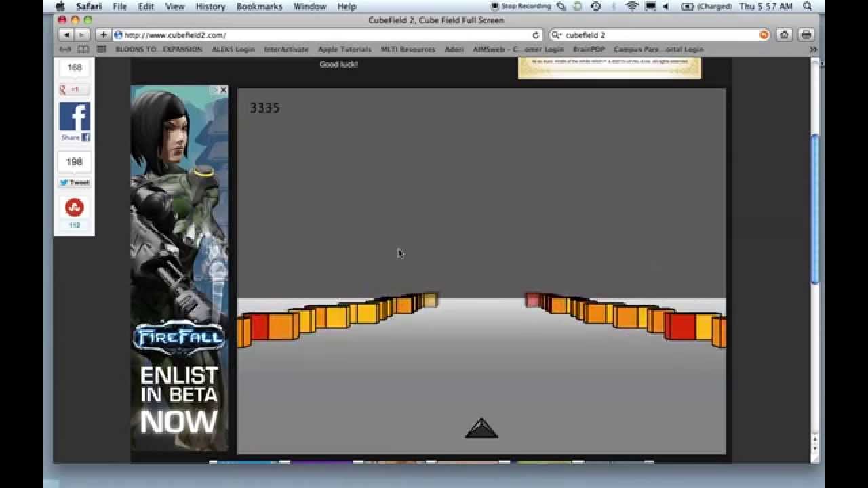The height and width of the screenshot is (488, 868).
Task: Go forward with Safari forward arrow
Action: click(x=81, y=35)
